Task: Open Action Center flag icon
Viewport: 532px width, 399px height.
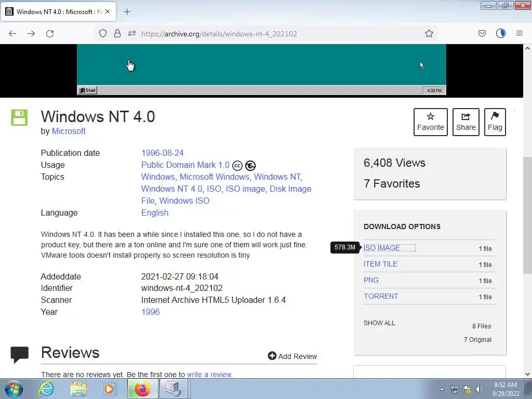Action: [x=467, y=389]
